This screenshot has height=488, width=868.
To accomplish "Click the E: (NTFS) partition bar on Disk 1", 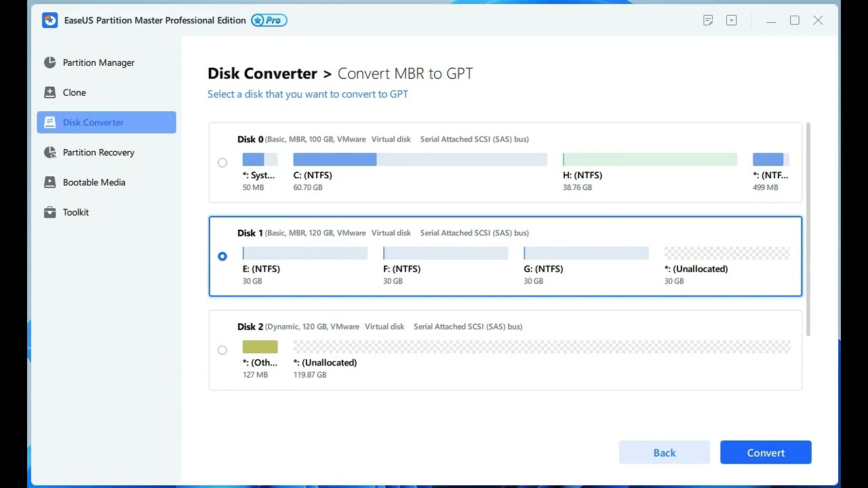I will click(x=305, y=253).
